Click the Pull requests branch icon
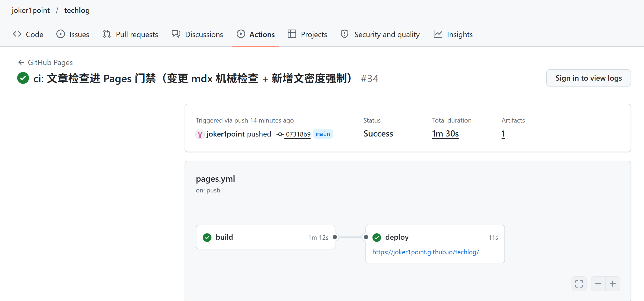The height and width of the screenshot is (301, 644). coord(107,34)
